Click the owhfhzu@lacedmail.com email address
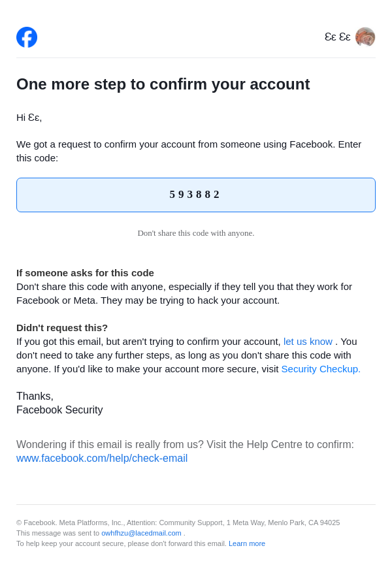 pyautogui.click(x=141, y=533)
